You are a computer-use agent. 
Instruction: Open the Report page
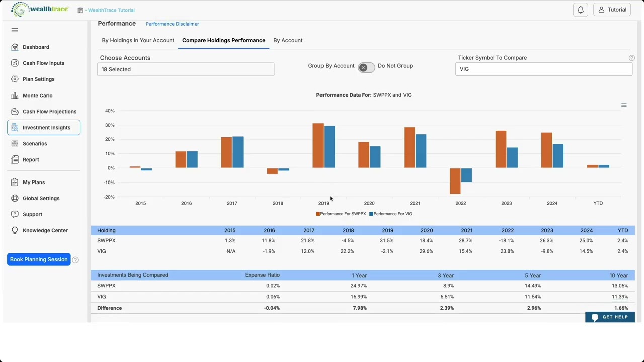31,160
